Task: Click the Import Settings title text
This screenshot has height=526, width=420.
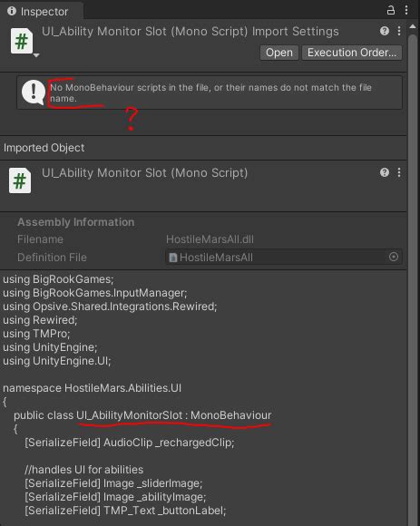Action: click(190, 32)
